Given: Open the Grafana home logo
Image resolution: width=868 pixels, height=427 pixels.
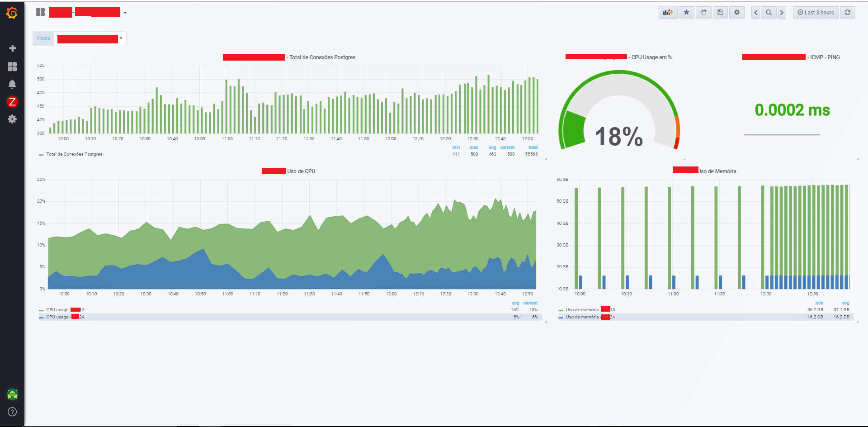Looking at the screenshot, I should point(12,13).
